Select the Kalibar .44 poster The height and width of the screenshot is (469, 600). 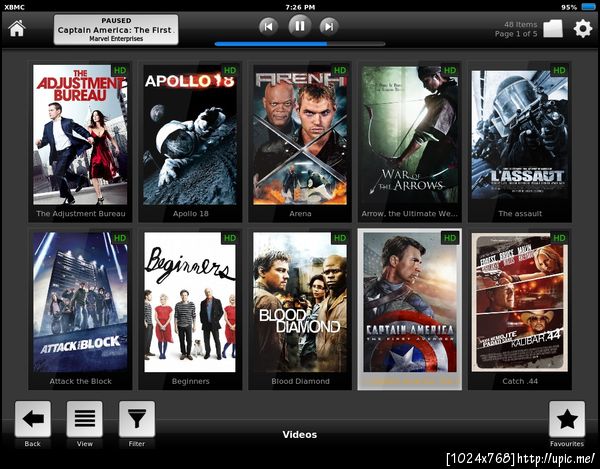(520, 302)
